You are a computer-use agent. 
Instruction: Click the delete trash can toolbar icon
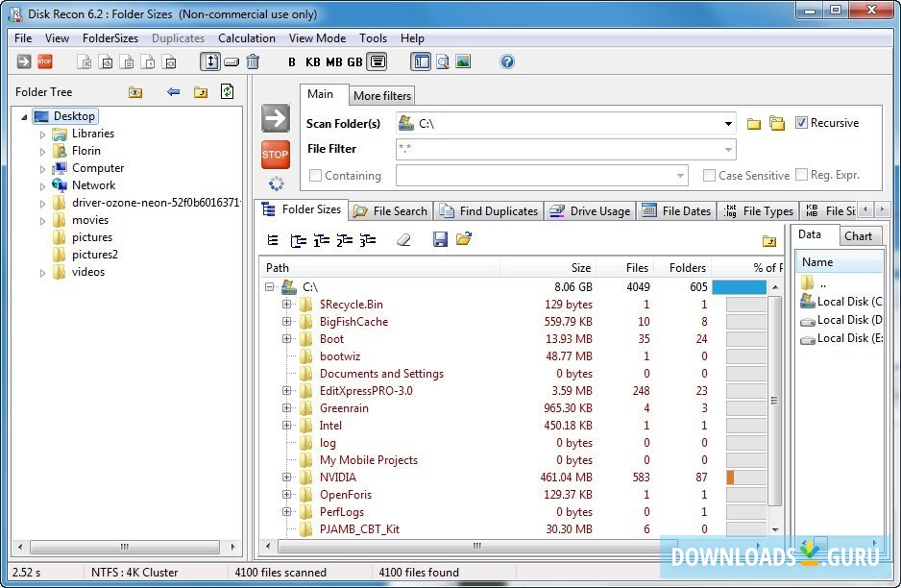coord(252,61)
